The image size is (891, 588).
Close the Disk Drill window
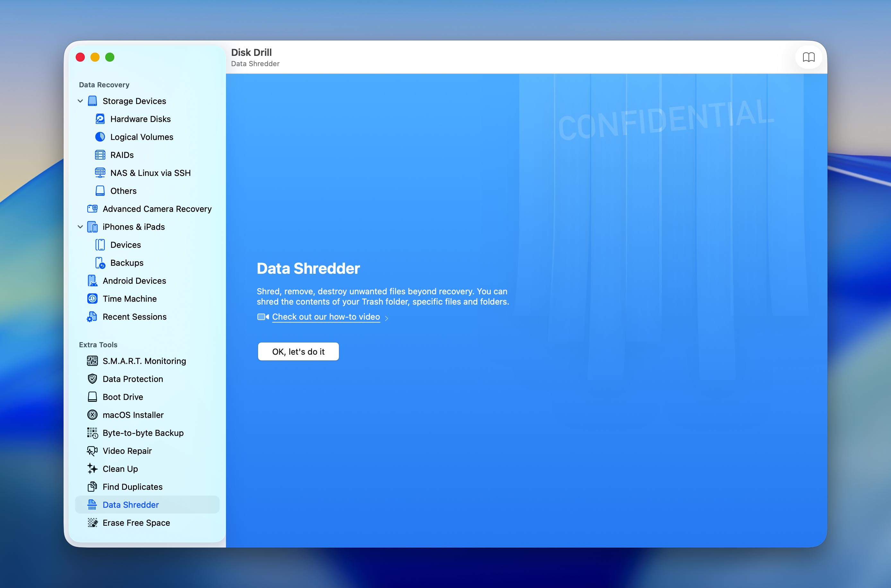[80, 57]
